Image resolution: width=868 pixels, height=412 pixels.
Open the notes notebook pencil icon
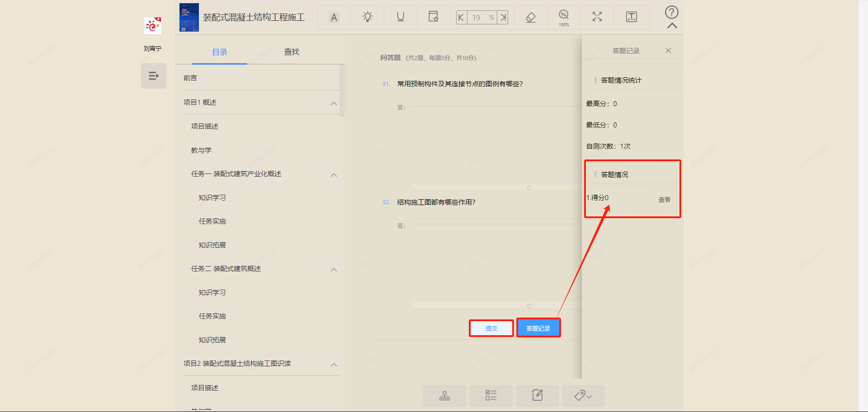tap(537, 396)
